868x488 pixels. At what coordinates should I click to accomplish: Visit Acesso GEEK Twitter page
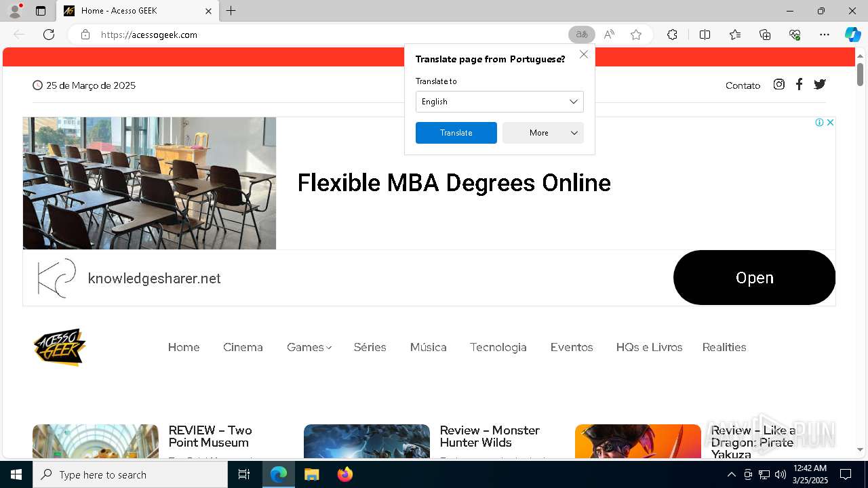click(820, 84)
